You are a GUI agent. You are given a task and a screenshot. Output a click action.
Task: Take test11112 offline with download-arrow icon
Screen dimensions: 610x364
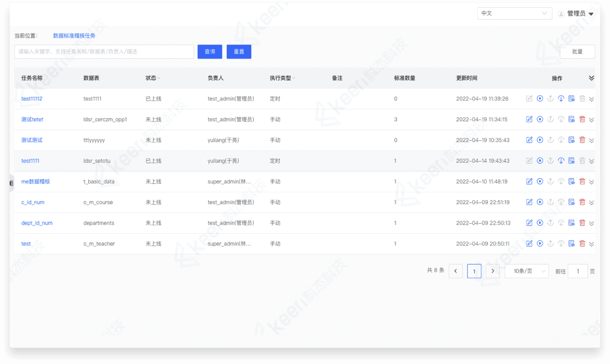point(561,99)
